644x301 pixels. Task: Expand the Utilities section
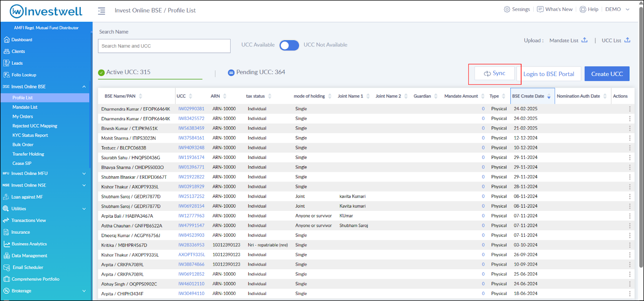84,208
